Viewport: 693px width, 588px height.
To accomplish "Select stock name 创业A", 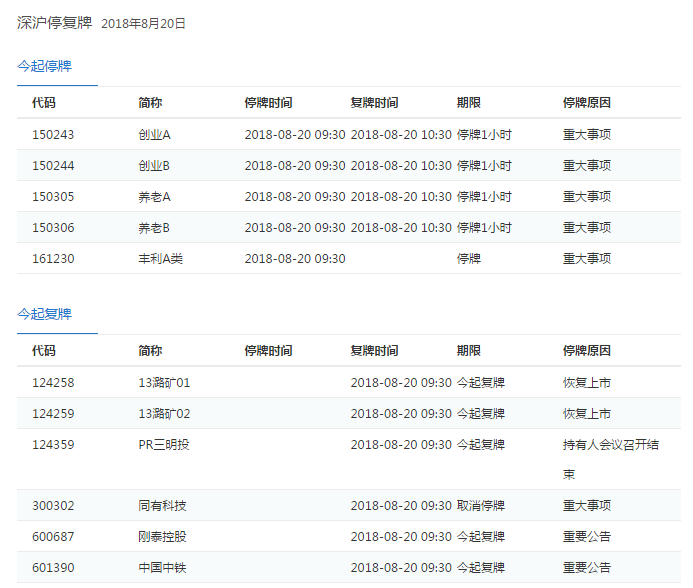I will (x=154, y=135).
